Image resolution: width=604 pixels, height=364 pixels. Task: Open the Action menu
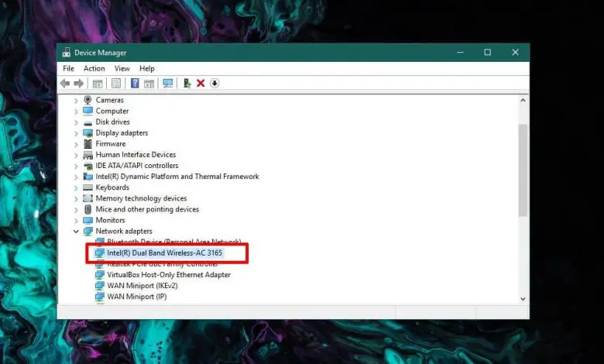click(x=94, y=69)
